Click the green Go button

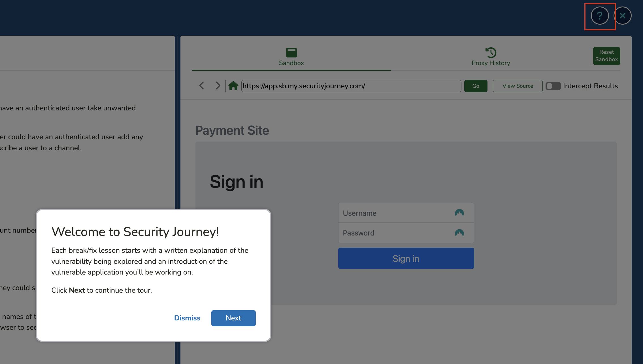pos(476,86)
